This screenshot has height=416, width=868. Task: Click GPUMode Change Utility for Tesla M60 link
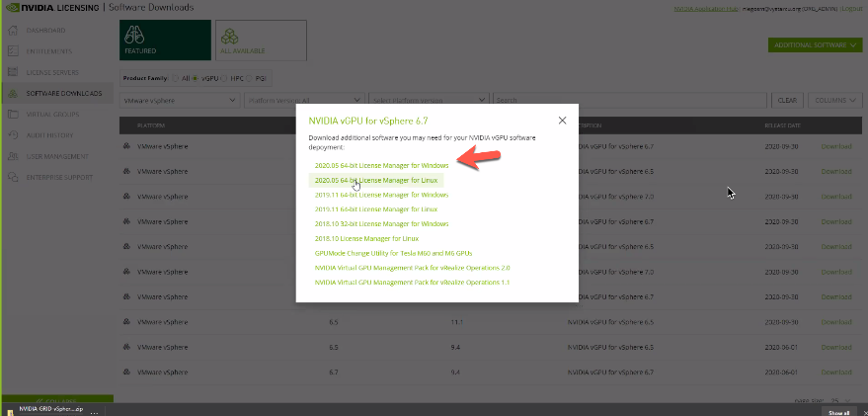393,253
